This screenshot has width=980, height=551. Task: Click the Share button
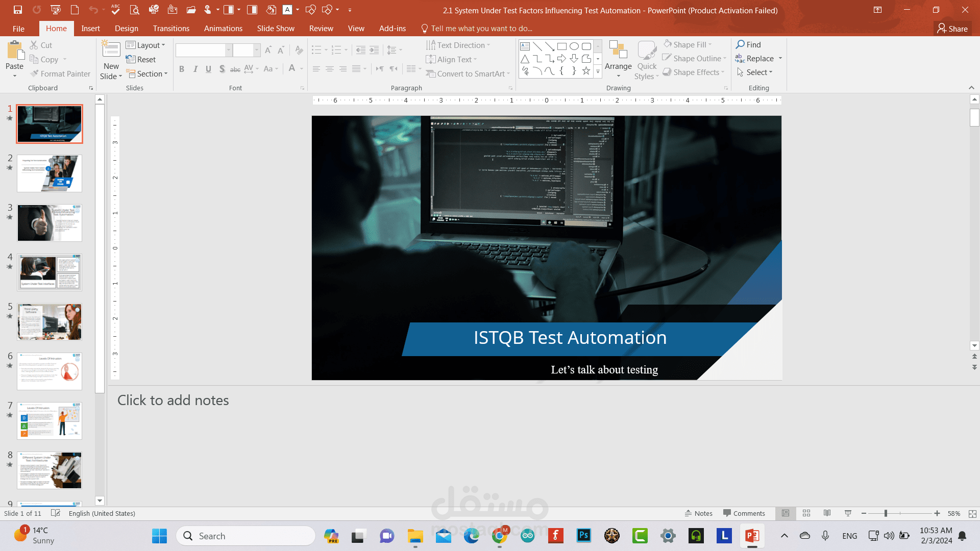(x=952, y=29)
